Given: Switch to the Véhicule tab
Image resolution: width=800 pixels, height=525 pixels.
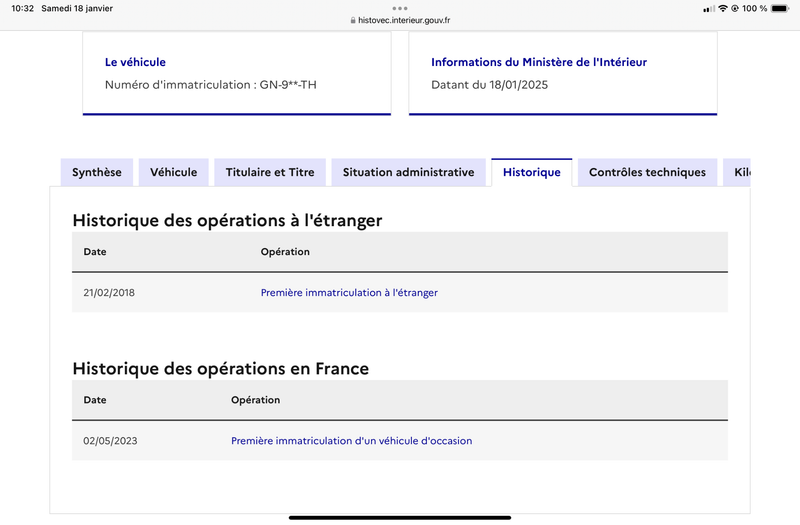Looking at the screenshot, I should [x=173, y=172].
